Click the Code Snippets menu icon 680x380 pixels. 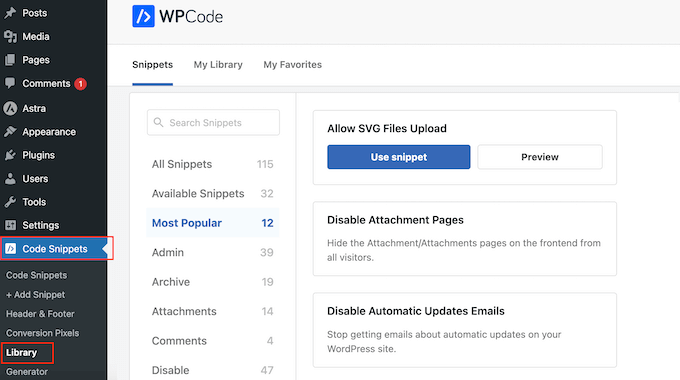click(10, 249)
